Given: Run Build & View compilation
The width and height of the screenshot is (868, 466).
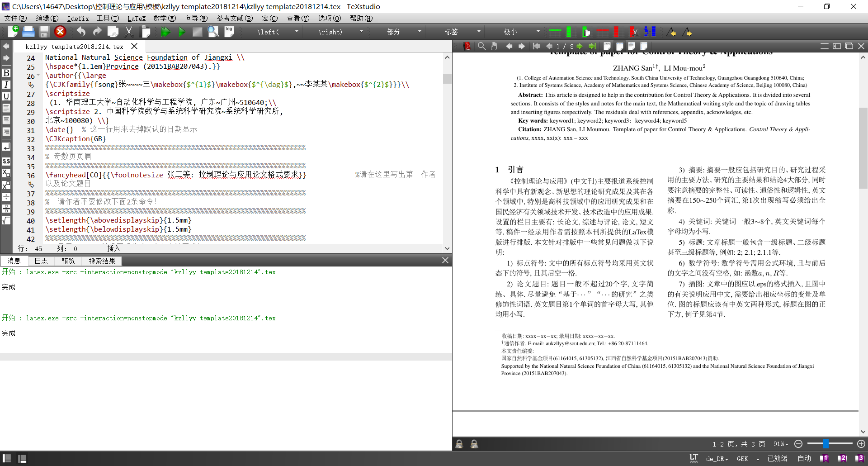Looking at the screenshot, I should (165, 32).
